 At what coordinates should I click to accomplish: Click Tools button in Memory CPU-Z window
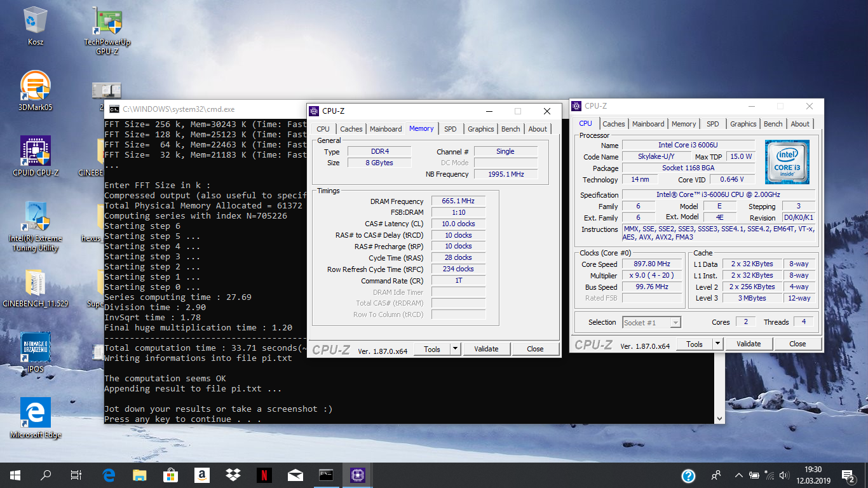point(432,349)
